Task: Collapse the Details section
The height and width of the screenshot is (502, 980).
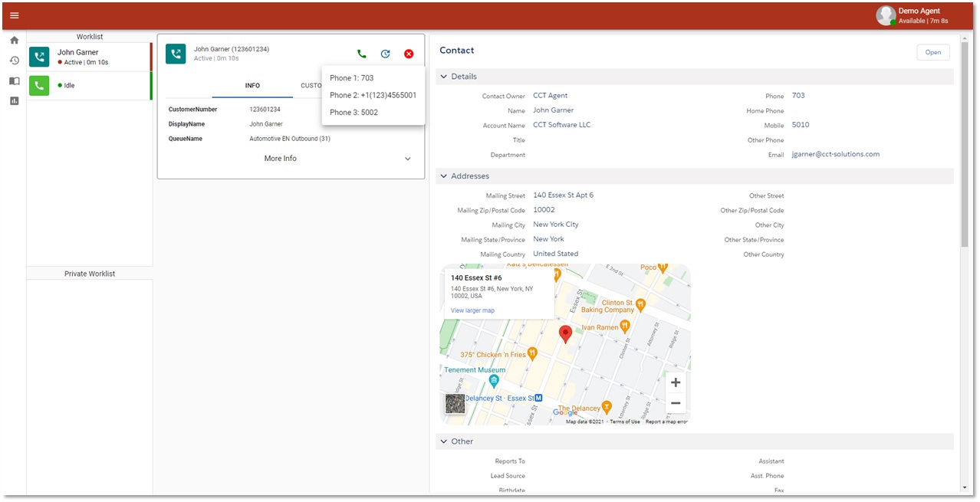Action: coord(444,77)
